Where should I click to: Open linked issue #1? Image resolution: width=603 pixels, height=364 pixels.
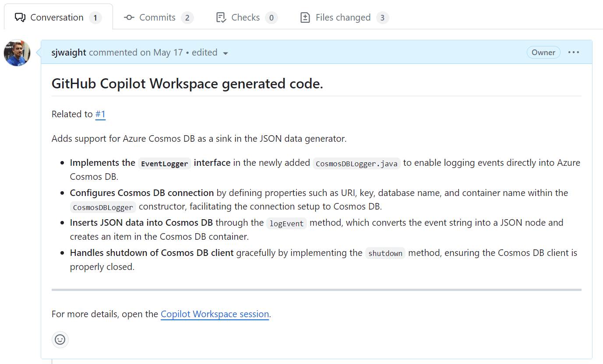[x=100, y=114]
